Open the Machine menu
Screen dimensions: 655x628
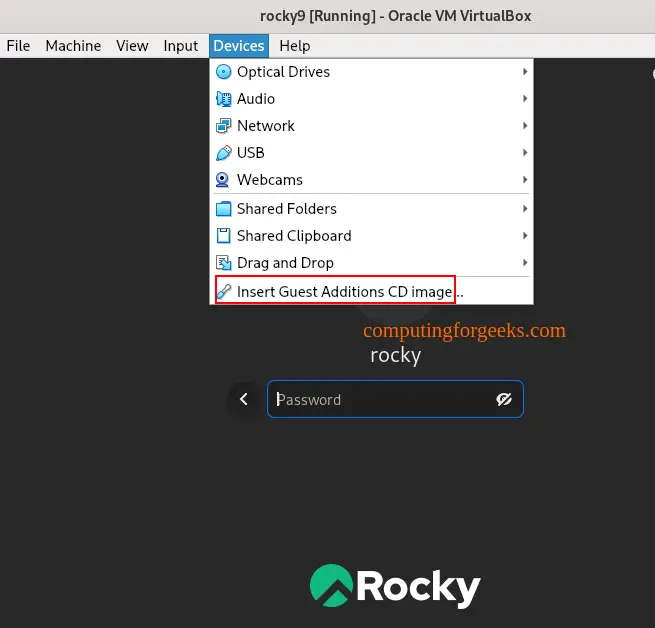pyautogui.click(x=73, y=46)
